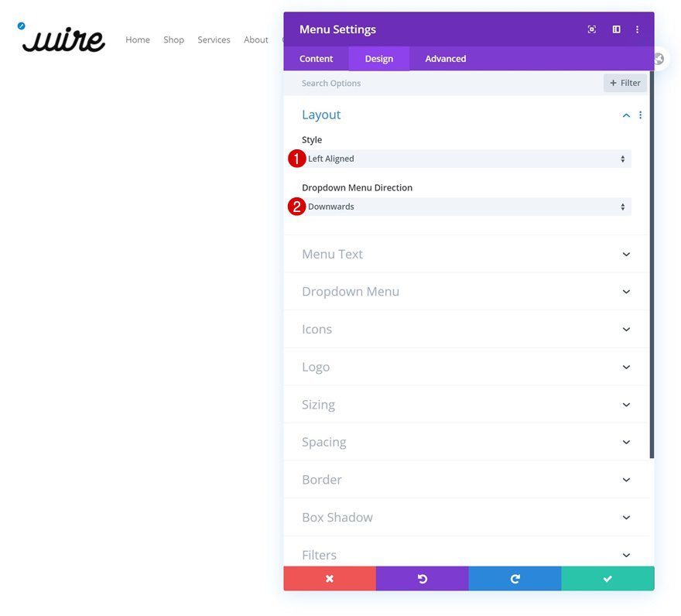Redo a change with the blue redo icon
Image resolution: width=681 pixels, height=616 pixels.
pyautogui.click(x=515, y=577)
